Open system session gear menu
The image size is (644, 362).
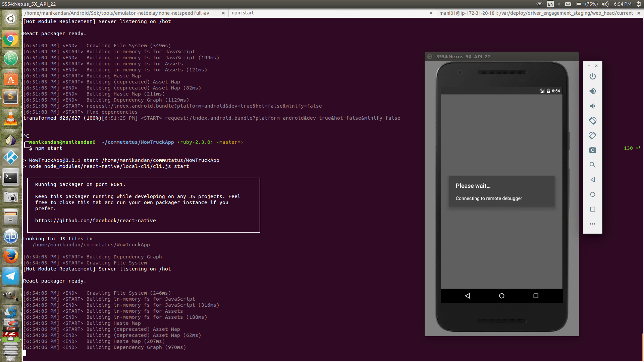(x=639, y=4)
